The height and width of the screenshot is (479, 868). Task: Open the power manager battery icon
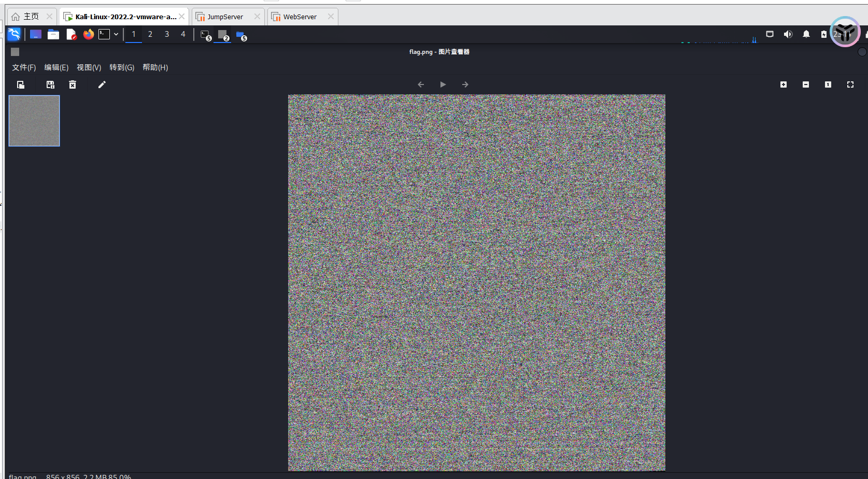[824, 34]
